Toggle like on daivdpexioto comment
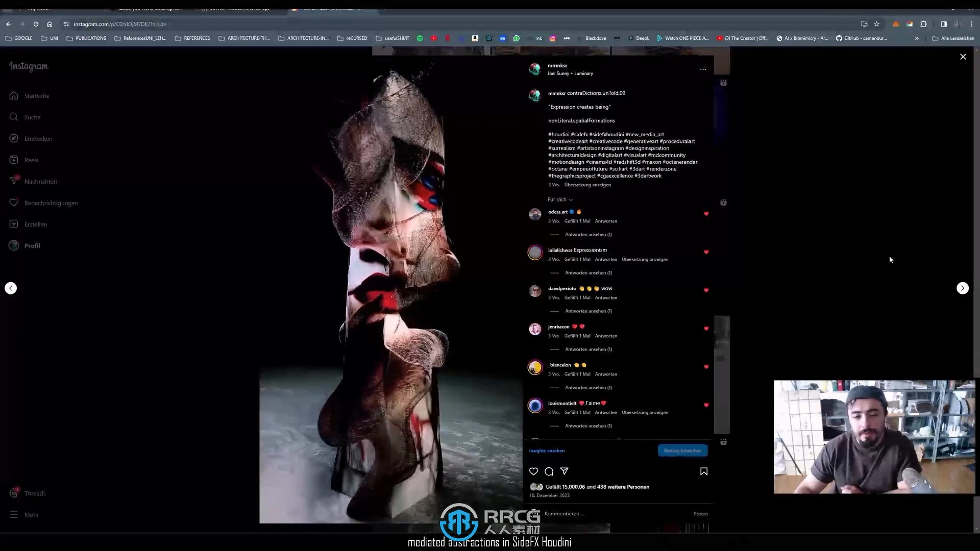This screenshot has width=980, height=551. click(x=706, y=290)
